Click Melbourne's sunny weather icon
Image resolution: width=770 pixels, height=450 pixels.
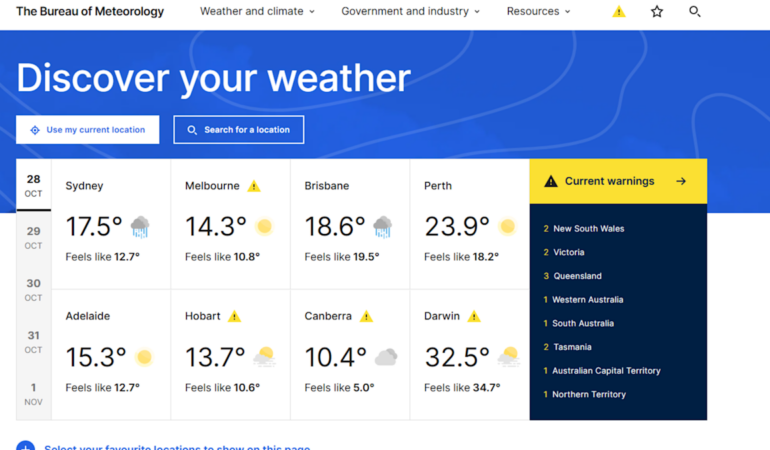(x=264, y=226)
